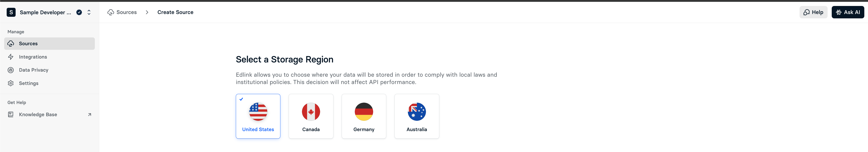The width and height of the screenshot is (868, 152).
Task: Open the Integrations menu item
Action: point(33,57)
